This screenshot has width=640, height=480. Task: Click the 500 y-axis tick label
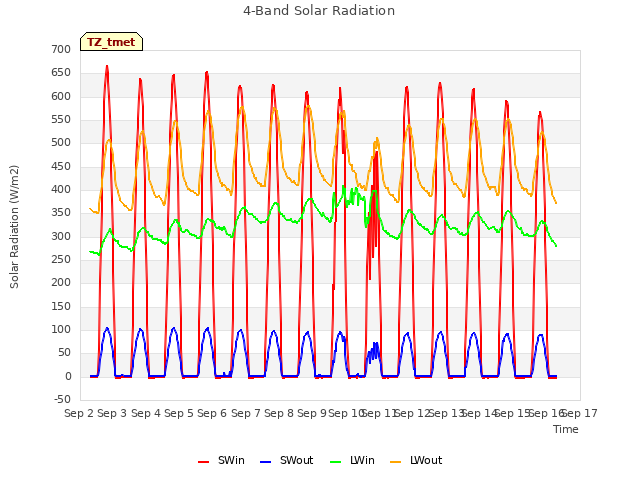tap(61, 142)
